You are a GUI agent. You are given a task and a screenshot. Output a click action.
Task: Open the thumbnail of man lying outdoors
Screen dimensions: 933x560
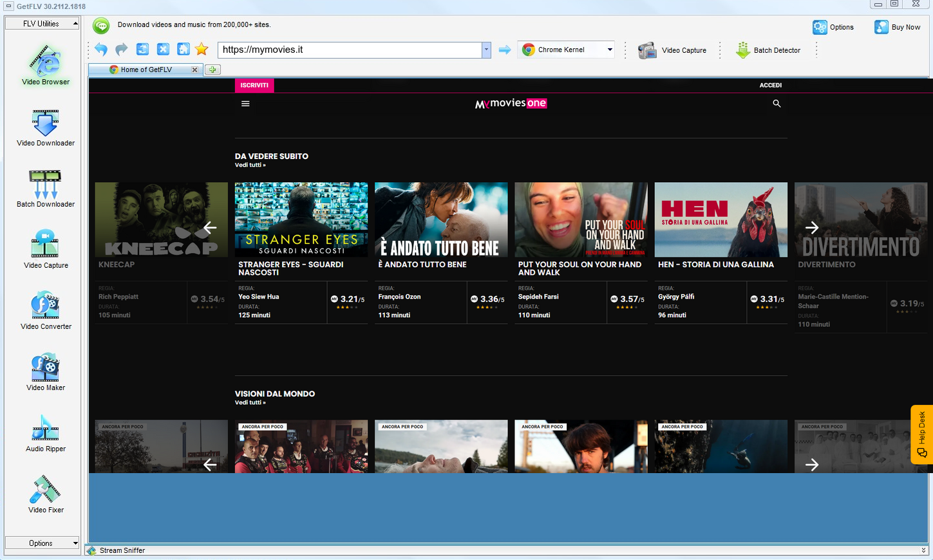[x=441, y=447]
